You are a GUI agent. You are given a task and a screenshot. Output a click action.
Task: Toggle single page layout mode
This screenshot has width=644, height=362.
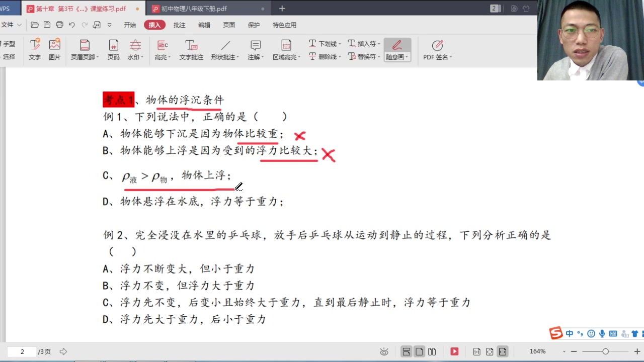(x=419, y=351)
